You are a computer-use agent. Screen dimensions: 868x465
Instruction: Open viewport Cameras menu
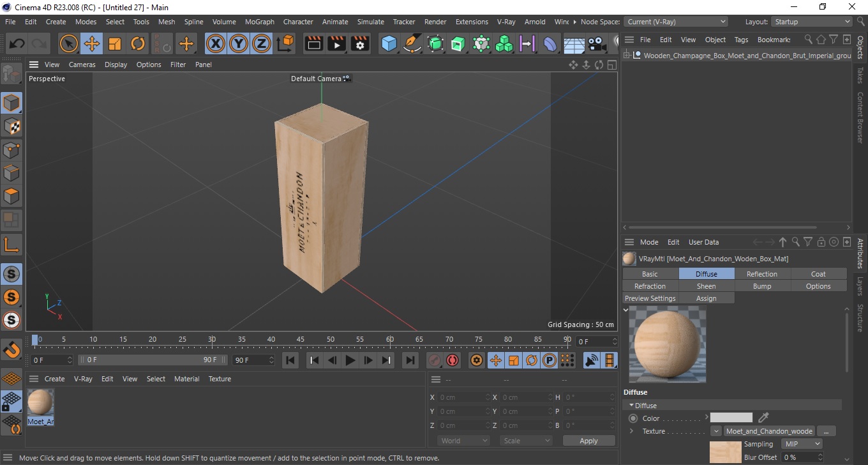point(82,65)
